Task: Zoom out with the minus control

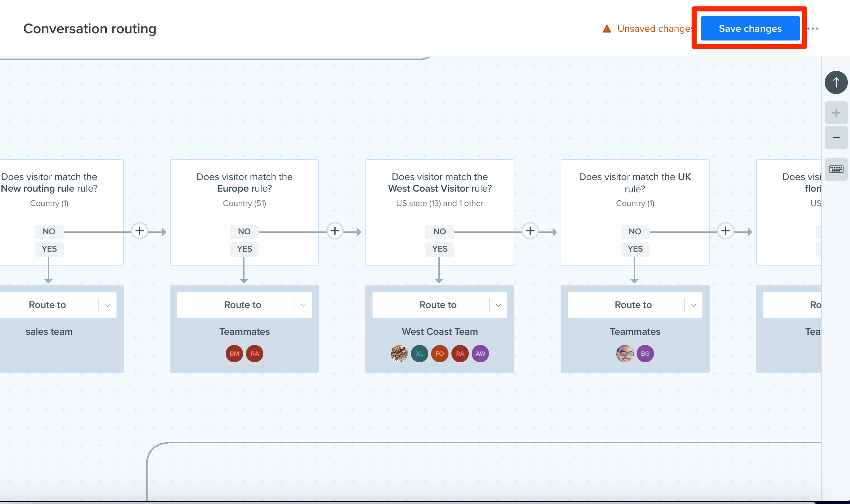Action: pos(836,137)
